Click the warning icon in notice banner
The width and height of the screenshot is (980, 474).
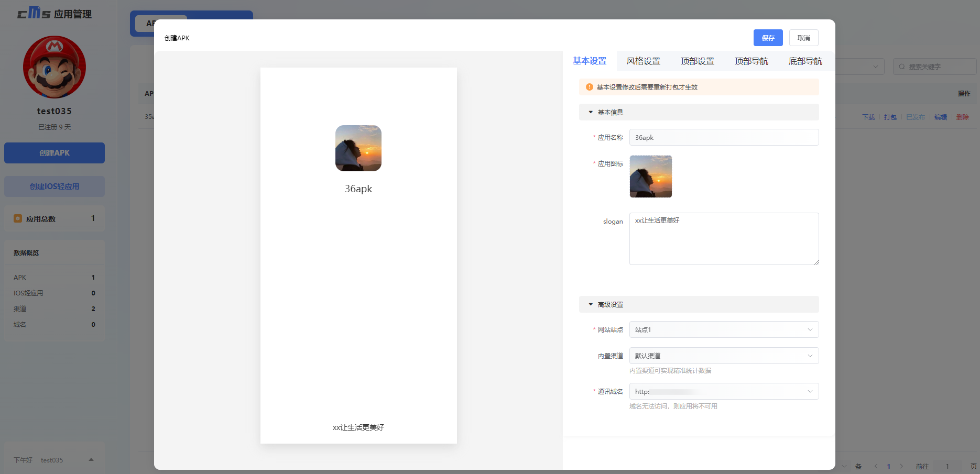pos(590,87)
